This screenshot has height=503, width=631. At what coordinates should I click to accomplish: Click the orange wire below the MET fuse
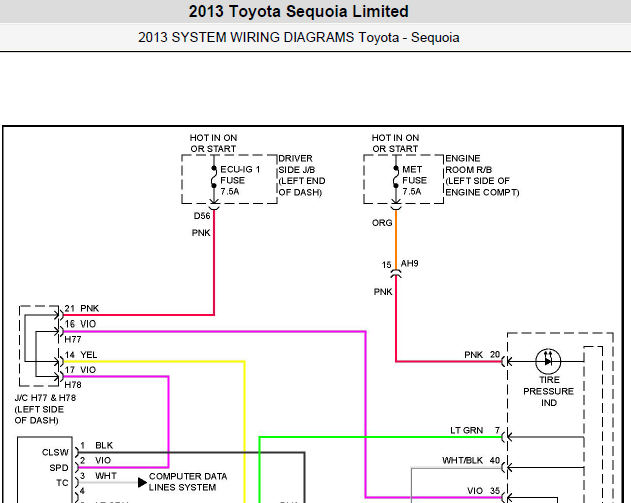(x=396, y=239)
